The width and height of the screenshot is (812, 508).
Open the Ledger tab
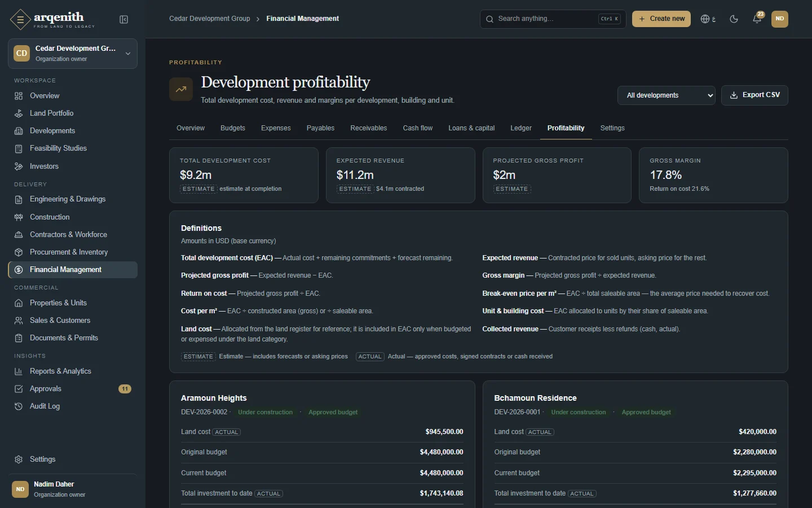coord(521,128)
